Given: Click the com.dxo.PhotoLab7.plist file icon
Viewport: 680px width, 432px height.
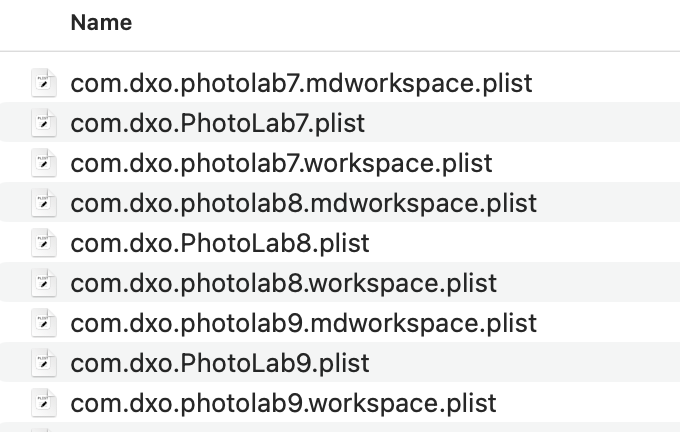Looking at the screenshot, I should [44, 123].
